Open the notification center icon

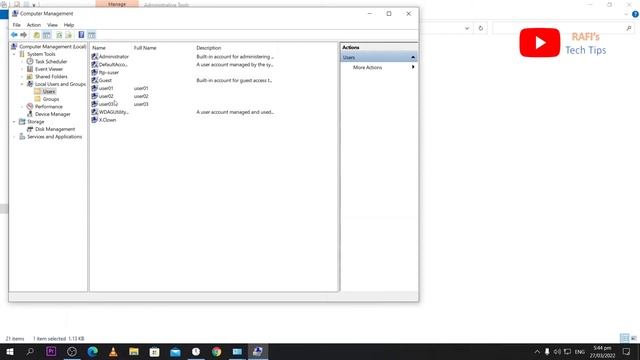pyautogui.click(x=627, y=351)
